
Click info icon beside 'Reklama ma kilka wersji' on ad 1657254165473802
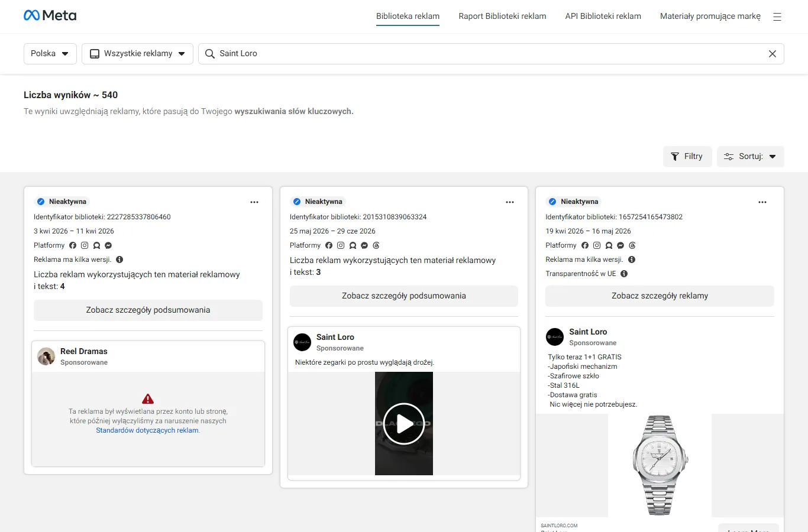(x=632, y=259)
